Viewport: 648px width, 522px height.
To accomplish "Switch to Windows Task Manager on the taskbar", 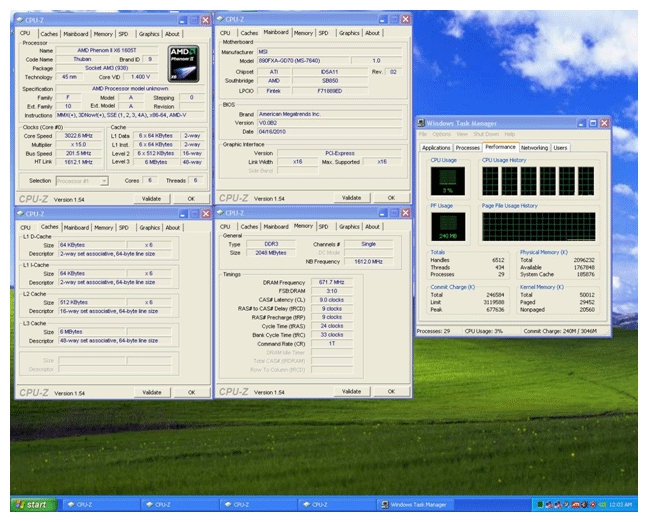I will [x=415, y=505].
